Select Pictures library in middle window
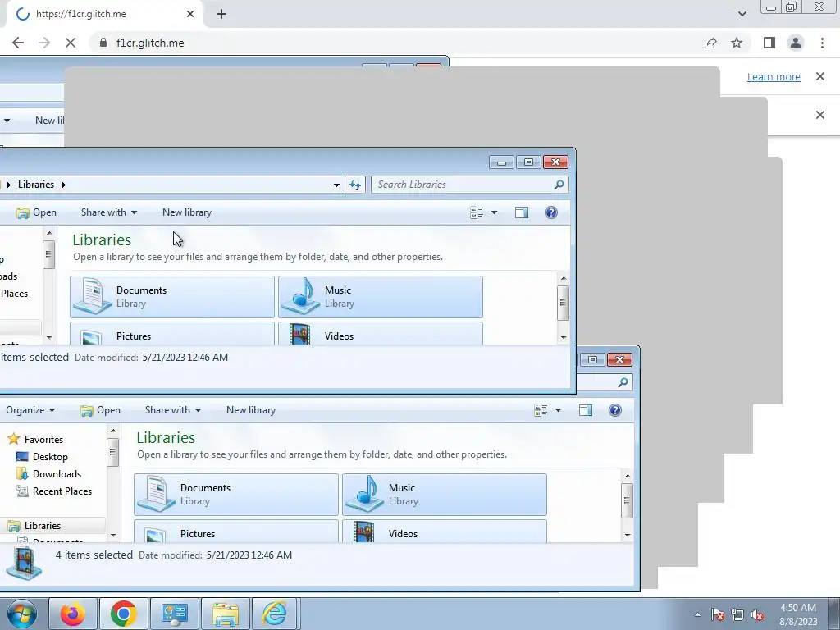Image resolution: width=840 pixels, height=630 pixels. pyautogui.click(x=172, y=334)
